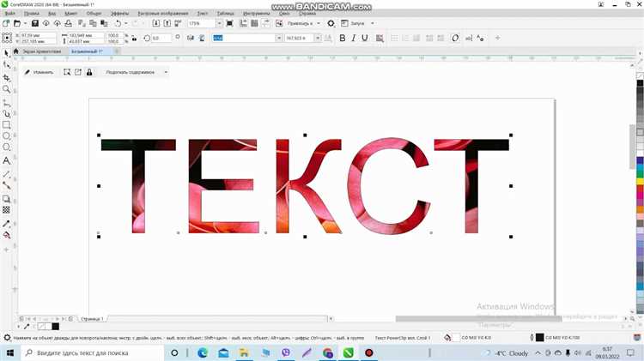Toggle interactive OpenType (O icon)

point(455,38)
